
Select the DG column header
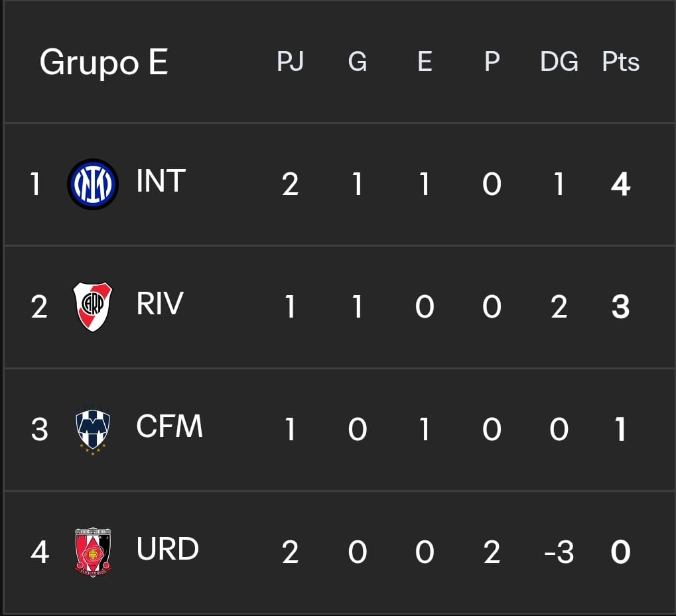559,62
